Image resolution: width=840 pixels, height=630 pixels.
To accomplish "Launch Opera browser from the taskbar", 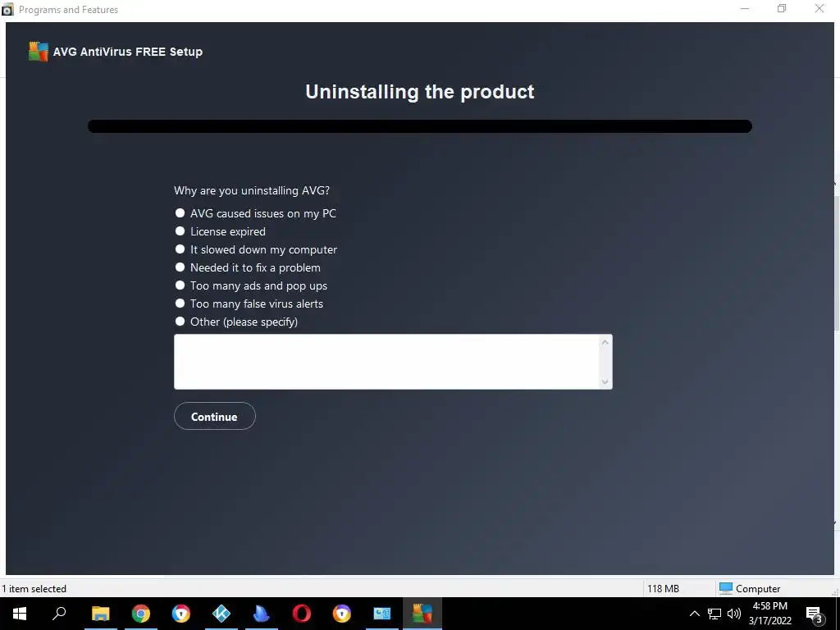I will pos(302,614).
